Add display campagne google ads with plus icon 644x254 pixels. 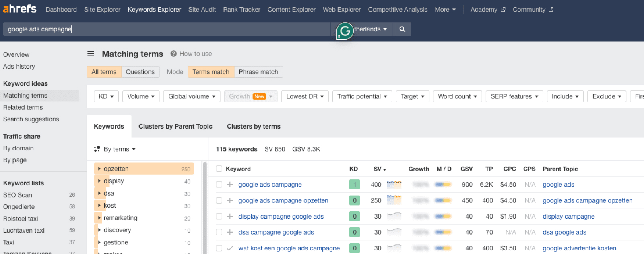(230, 216)
